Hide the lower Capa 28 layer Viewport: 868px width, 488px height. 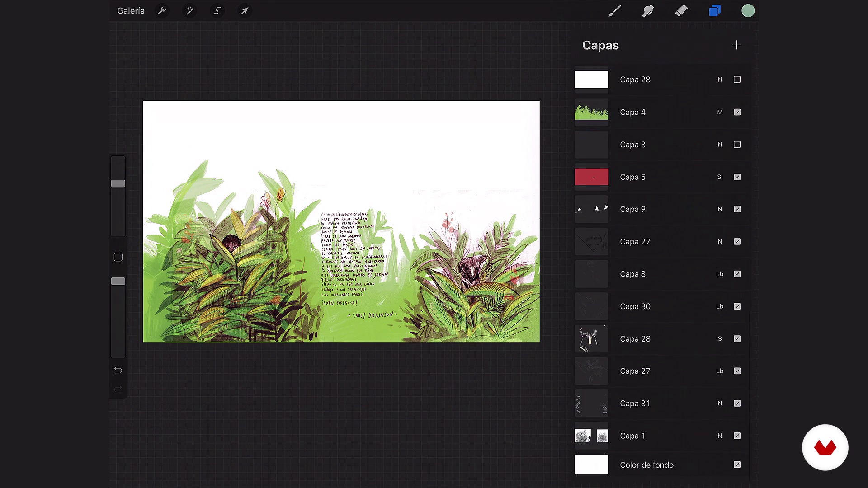(737, 339)
